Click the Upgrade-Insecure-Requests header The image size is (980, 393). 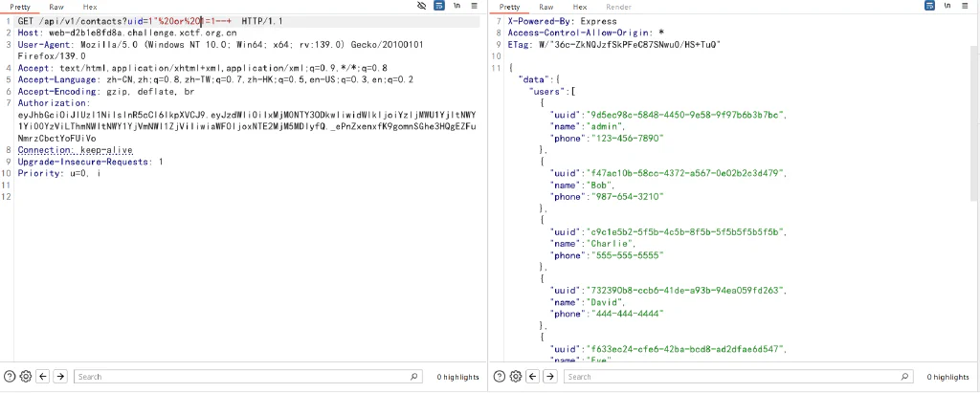click(x=90, y=162)
